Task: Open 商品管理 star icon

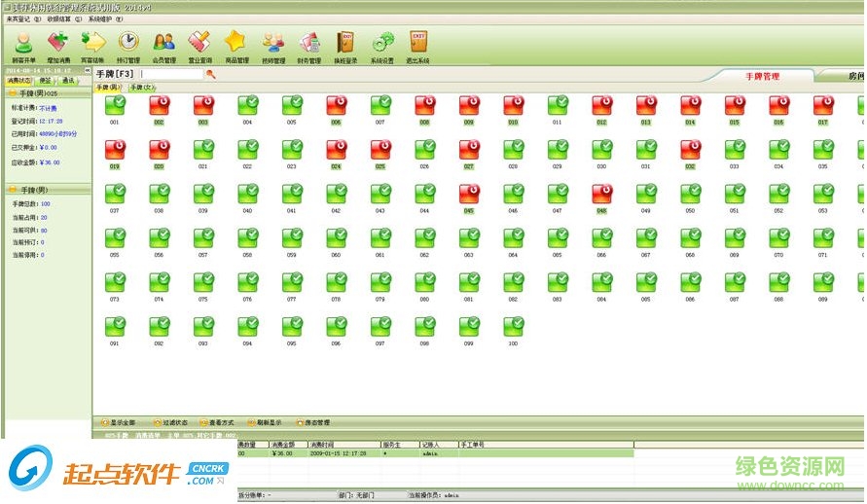Action: 236,47
